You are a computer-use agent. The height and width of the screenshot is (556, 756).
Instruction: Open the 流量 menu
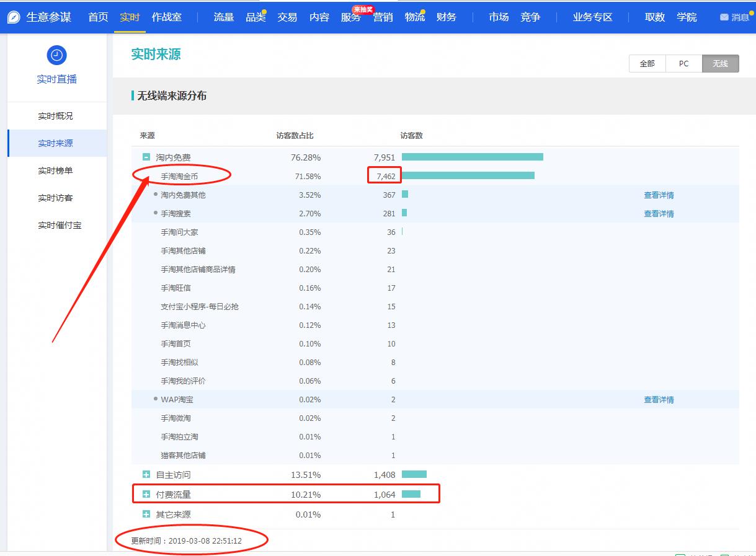coord(223,17)
